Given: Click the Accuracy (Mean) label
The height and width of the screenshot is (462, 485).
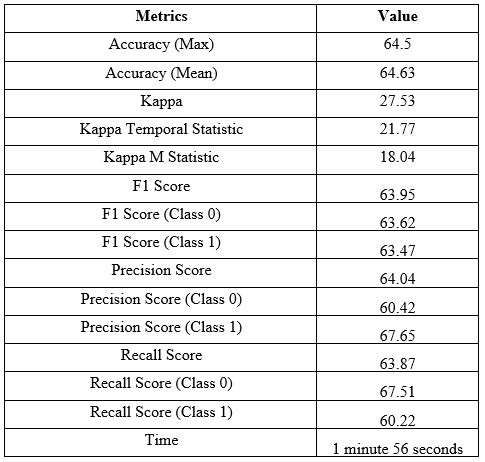Looking at the screenshot, I should tap(161, 73).
